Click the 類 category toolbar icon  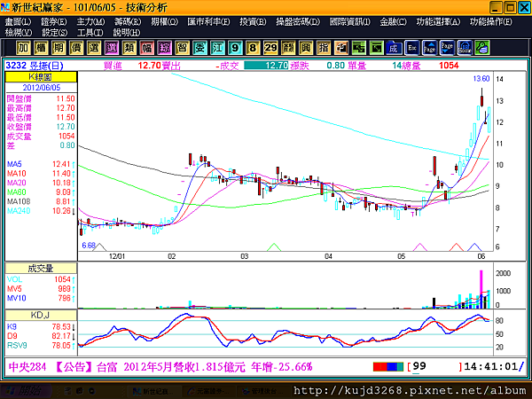pos(129,48)
